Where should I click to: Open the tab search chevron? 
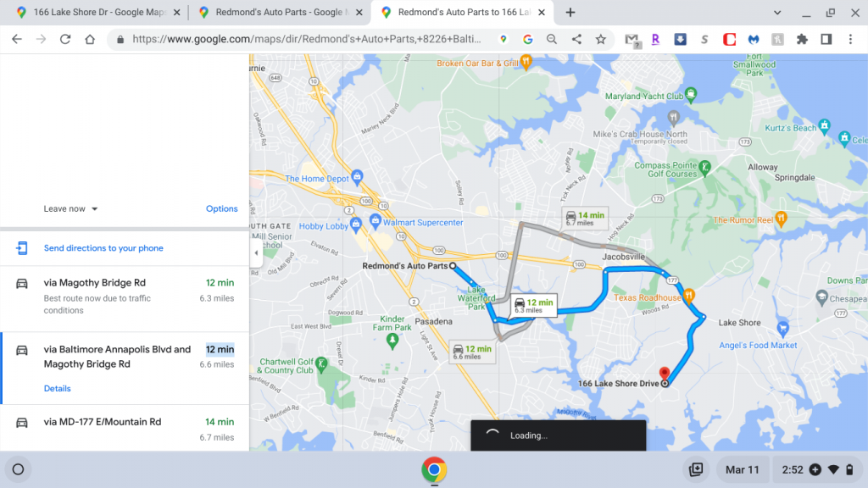(x=777, y=12)
